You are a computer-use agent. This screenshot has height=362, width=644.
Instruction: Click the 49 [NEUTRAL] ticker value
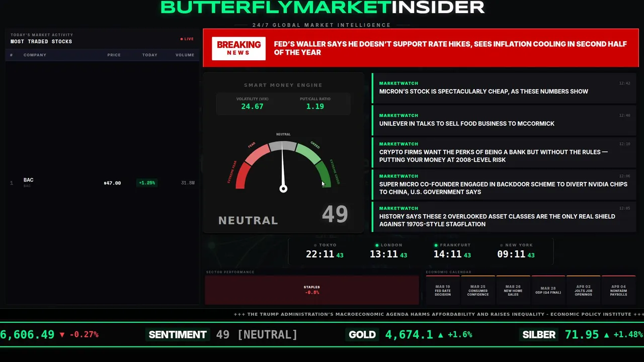point(257,335)
